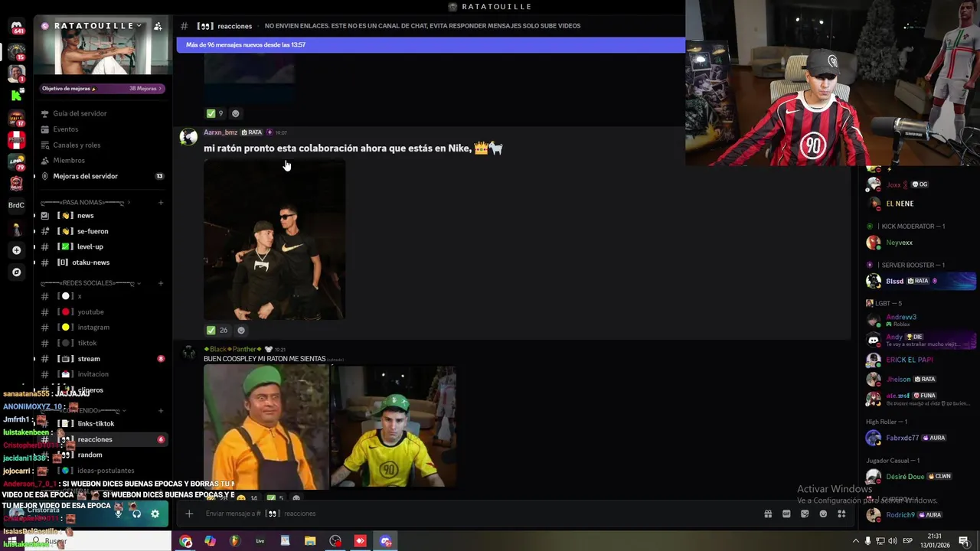Toggle headphones deafen in user panel

136,514
